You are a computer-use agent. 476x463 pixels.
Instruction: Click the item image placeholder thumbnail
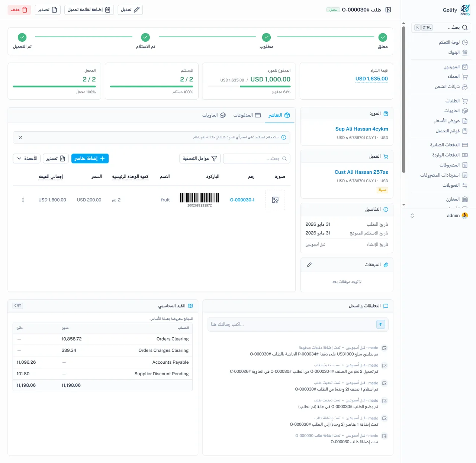[x=275, y=200]
